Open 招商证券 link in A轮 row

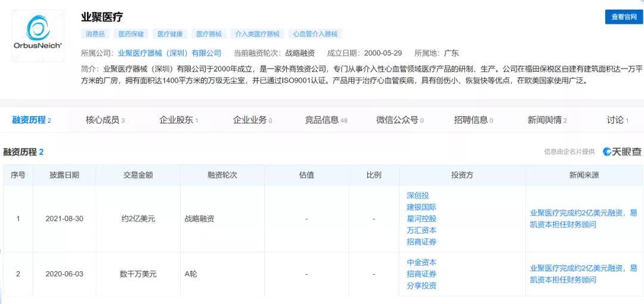422,274
